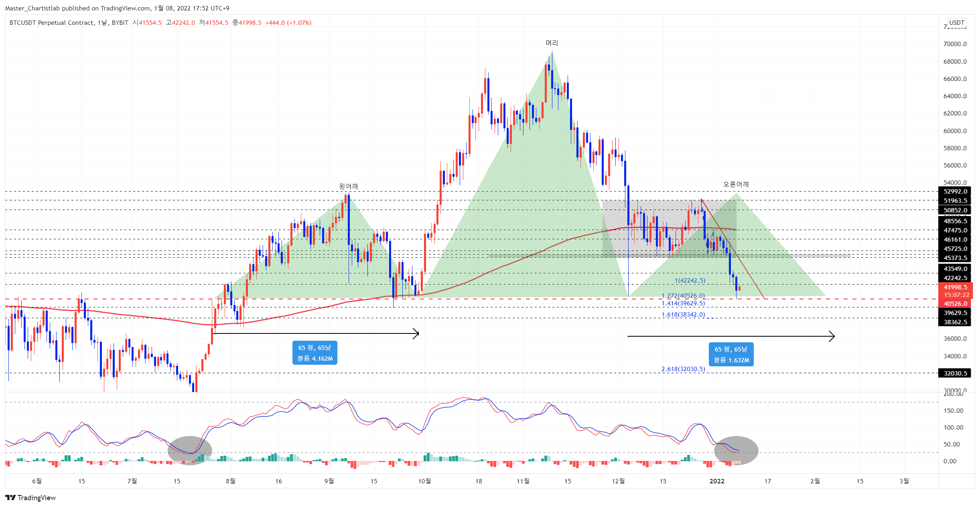Select the 오른어깨 (right shoulder) label
Screen dimensions: 980x507
[x=736, y=184]
